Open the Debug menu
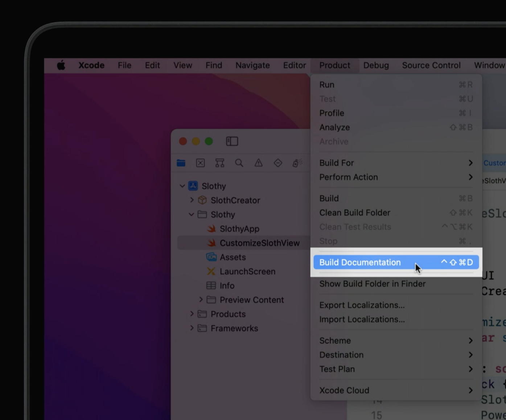506x420 pixels. 376,65
